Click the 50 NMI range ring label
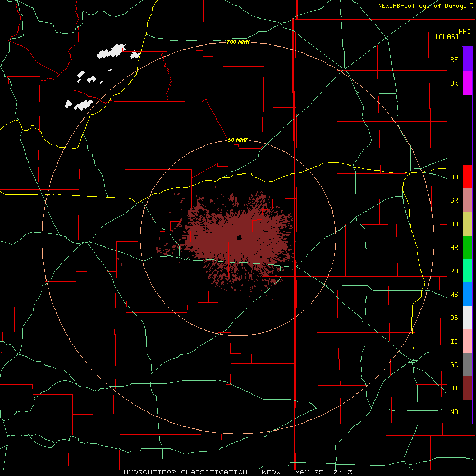 click(237, 140)
